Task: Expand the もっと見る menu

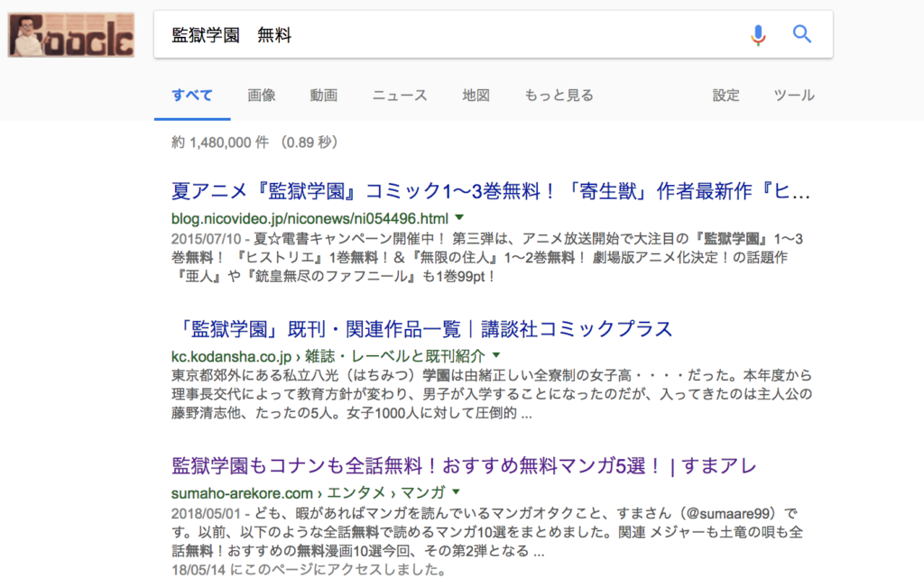Action: [x=559, y=96]
